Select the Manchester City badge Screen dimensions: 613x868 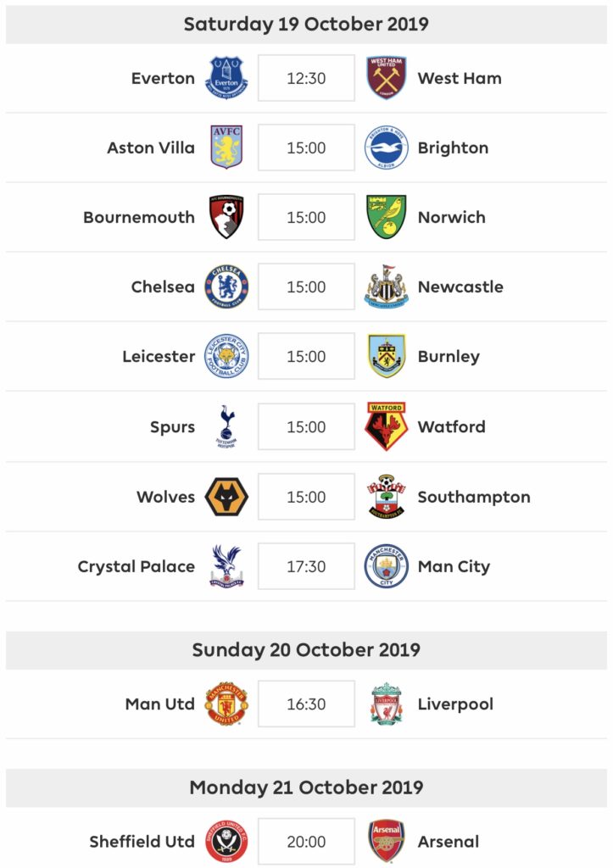tap(387, 565)
